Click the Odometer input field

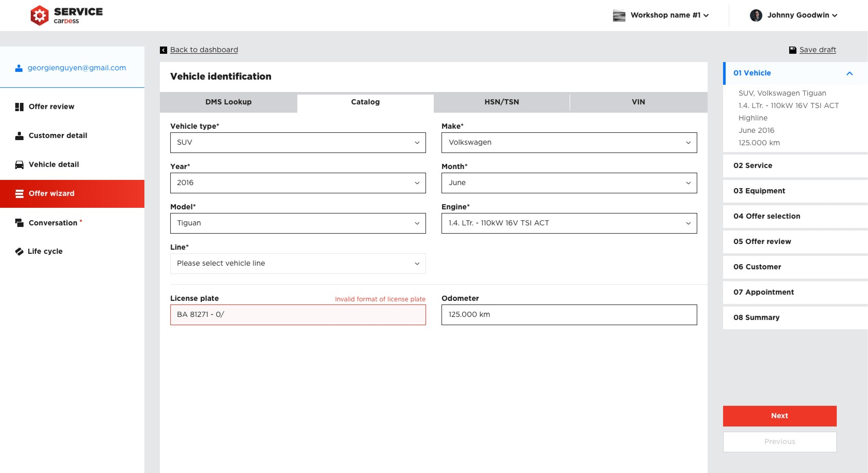pos(569,315)
